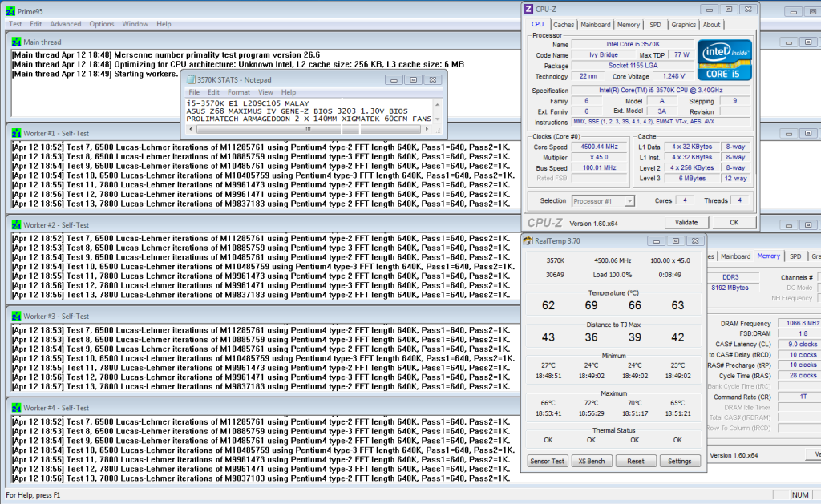Screen dimensions: 821x504
Task: Launch XS Bench in RealTemp
Action: pyautogui.click(x=591, y=461)
